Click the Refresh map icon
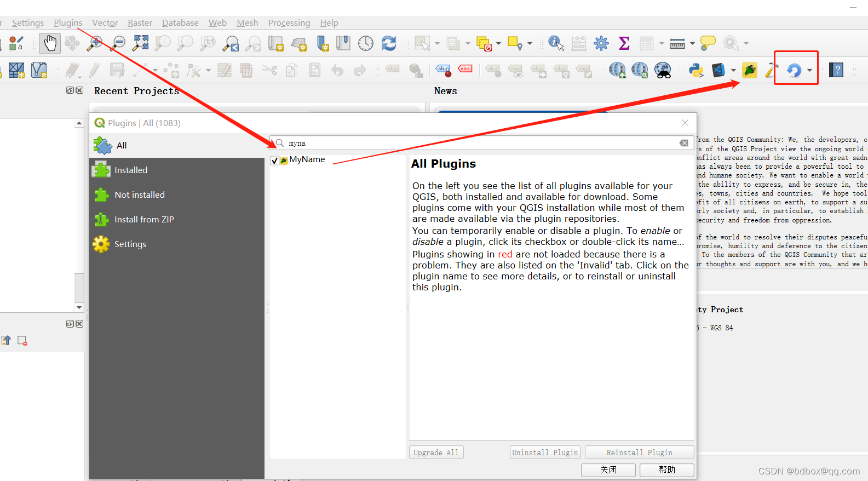 pos(389,43)
